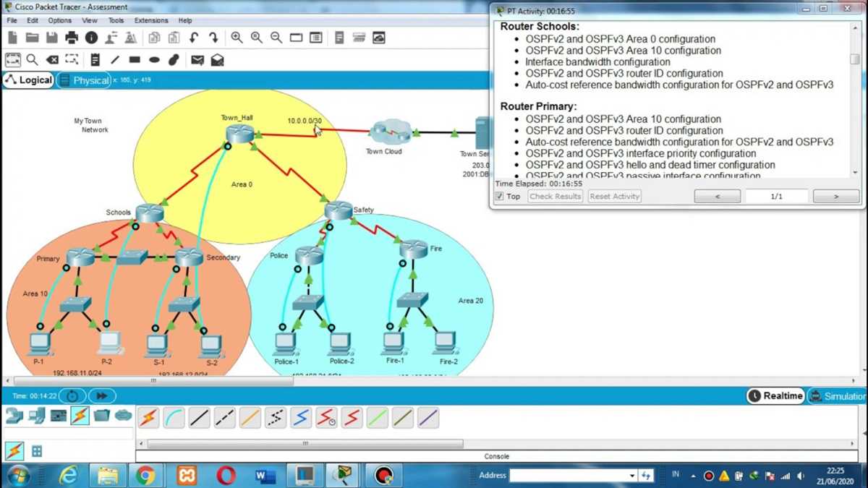Click the 10.0.0.0/30 network label
Viewport: 868px width, 488px height.
304,121
